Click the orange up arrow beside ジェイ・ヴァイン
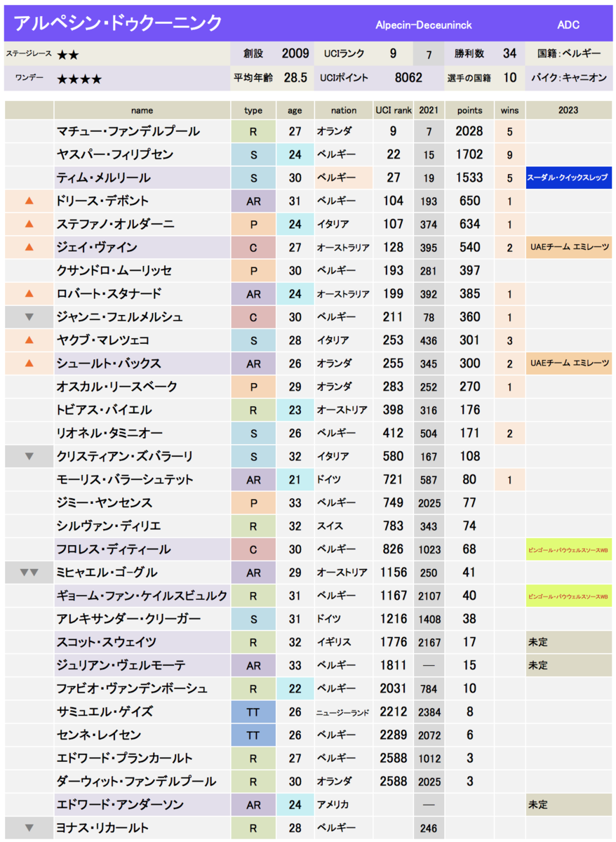Screen dimensions: 616x842 pos(29,247)
